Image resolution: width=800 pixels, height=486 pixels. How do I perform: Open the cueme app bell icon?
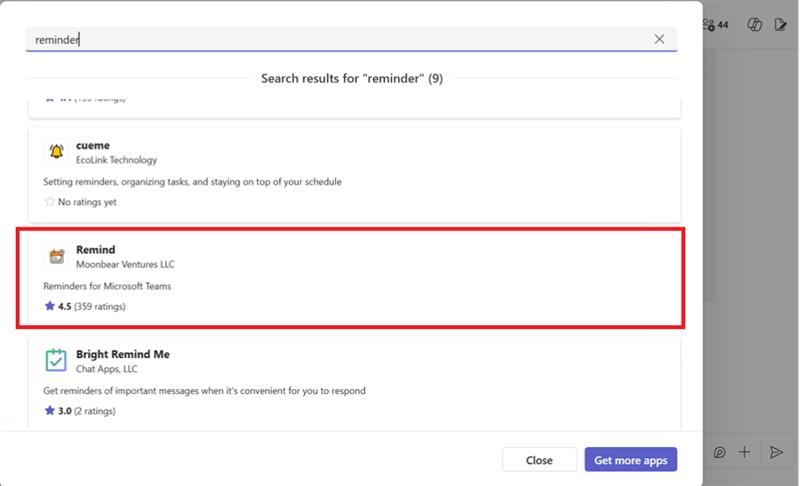56,151
